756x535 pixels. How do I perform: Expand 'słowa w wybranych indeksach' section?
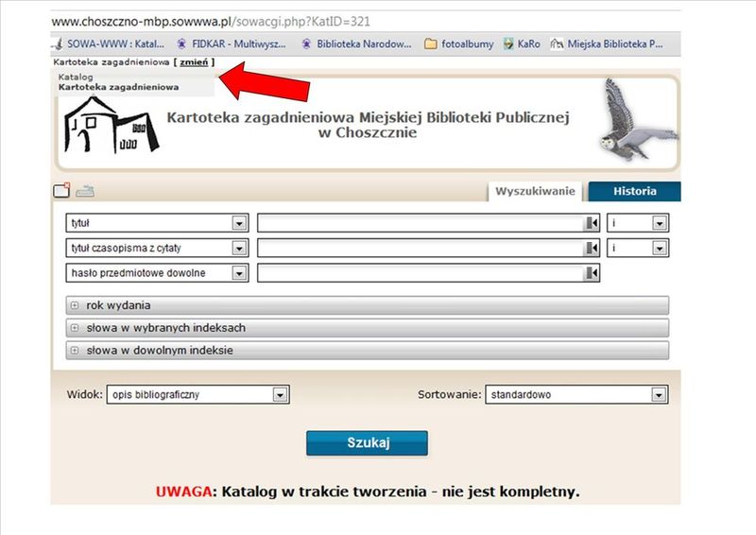(74, 328)
